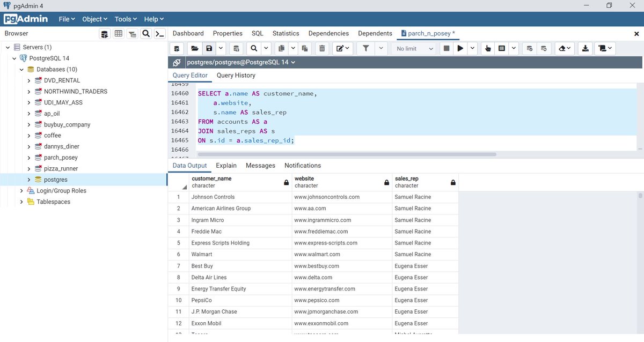Collapse the Servers (1) tree node

pos(8,47)
